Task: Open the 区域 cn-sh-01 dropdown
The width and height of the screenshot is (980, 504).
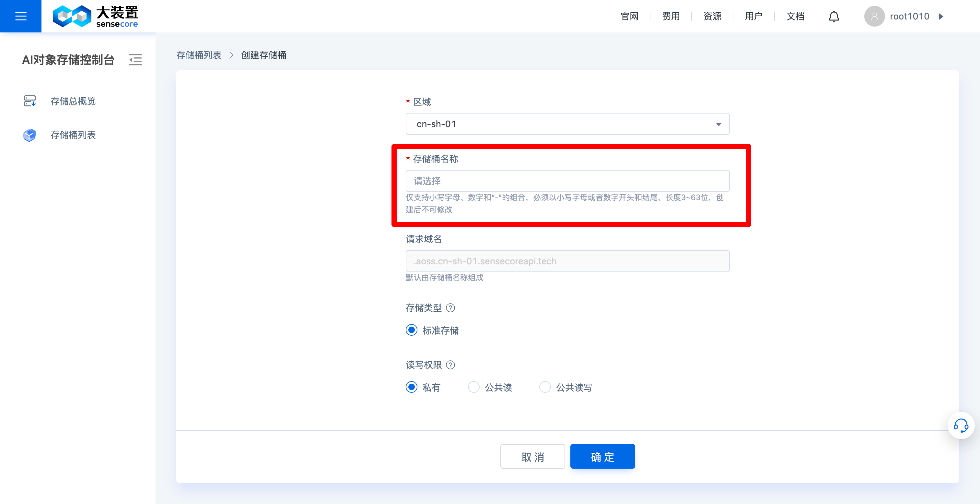Action: pos(567,124)
